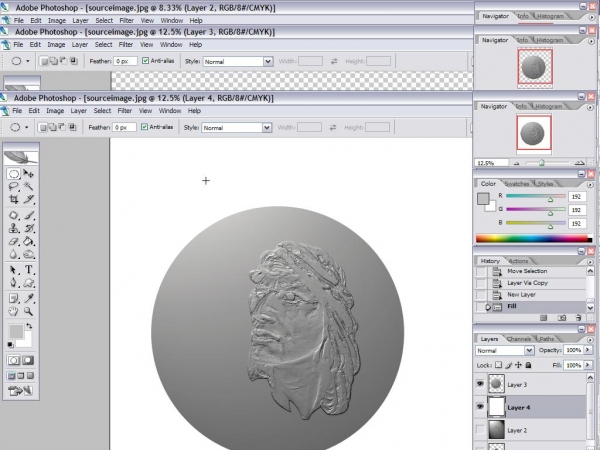Enable Quick Mask mode in toolbox

coord(28,360)
